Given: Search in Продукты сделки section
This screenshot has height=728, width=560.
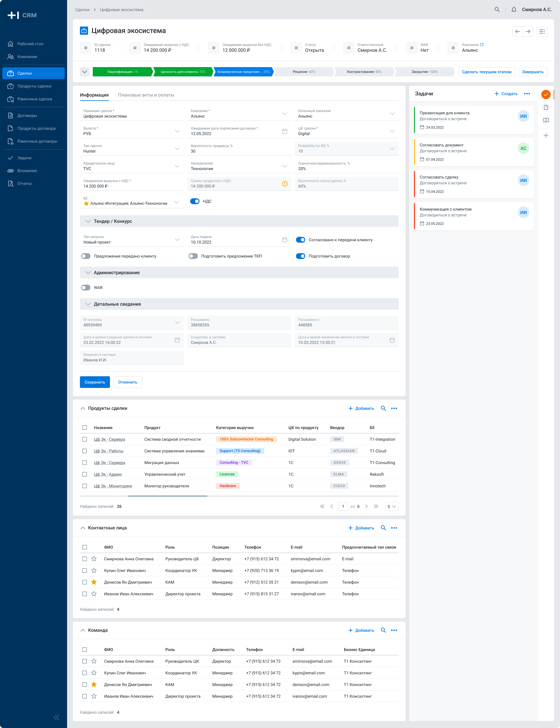Looking at the screenshot, I should 383,408.
